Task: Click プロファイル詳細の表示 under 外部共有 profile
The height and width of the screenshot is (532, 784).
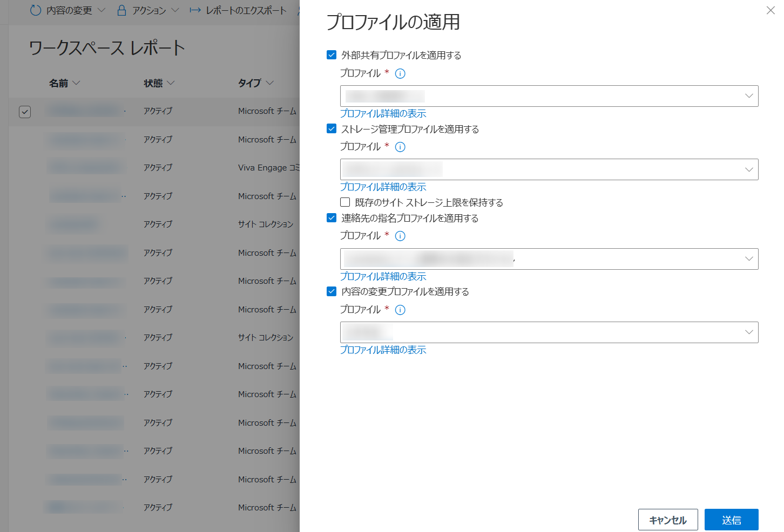Action: [383, 113]
